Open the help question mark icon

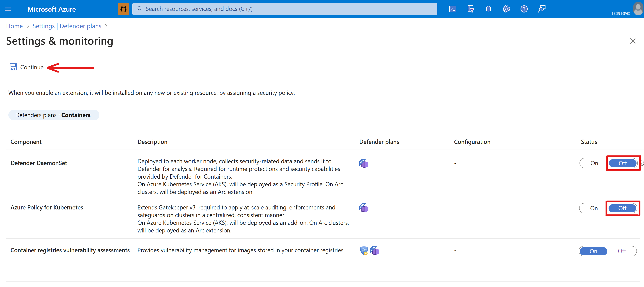524,9
